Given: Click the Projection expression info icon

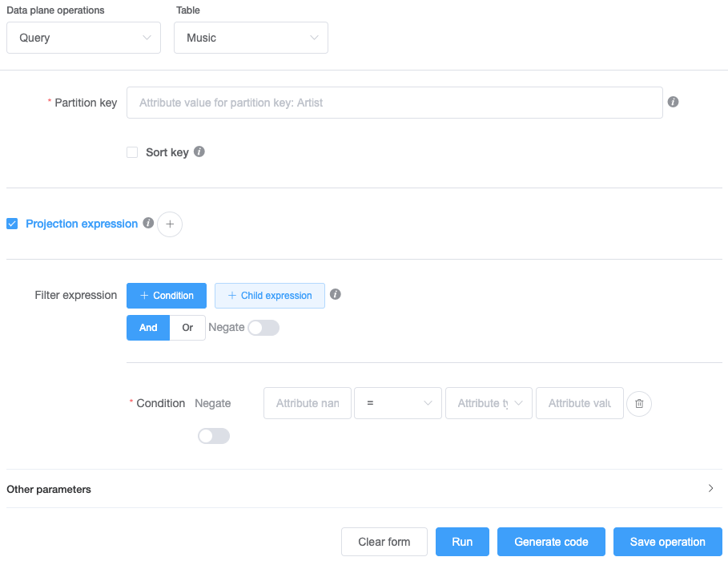Looking at the screenshot, I should tap(148, 224).
